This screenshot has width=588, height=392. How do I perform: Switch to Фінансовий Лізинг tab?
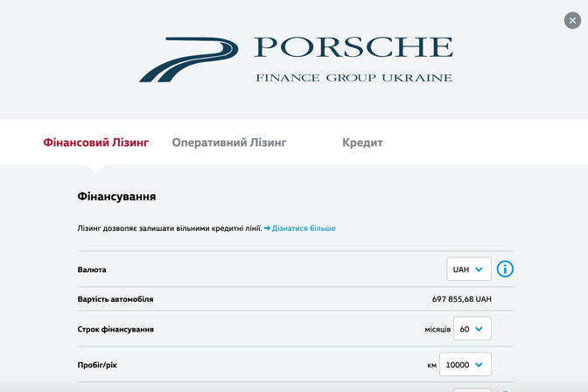coord(96,142)
